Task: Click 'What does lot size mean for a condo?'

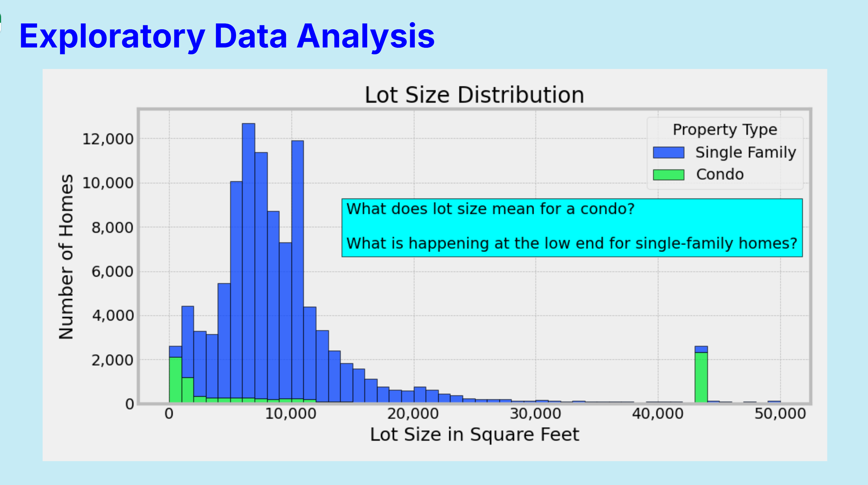Action: point(490,209)
